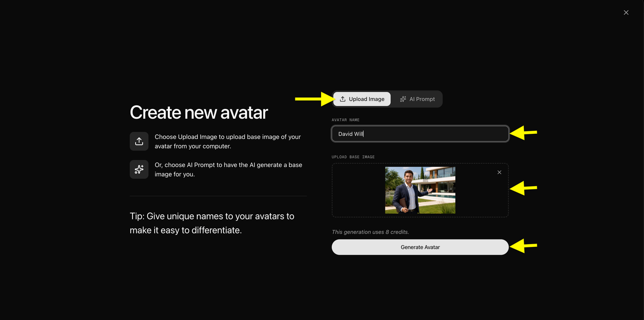The width and height of the screenshot is (644, 320).
Task: Switch to the AI Prompt tab
Action: tap(417, 99)
